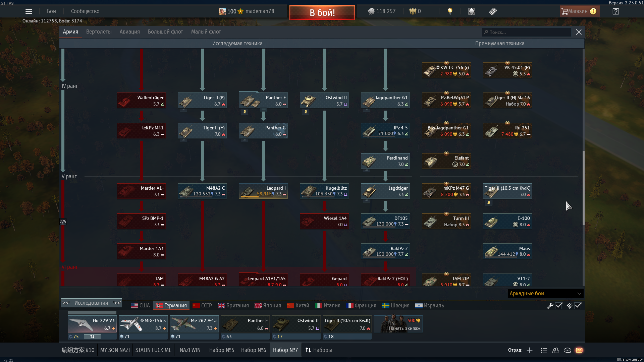Viewport: 644px width, 362px height.
Task: Select preset Набор №5
Action: pyautogui.click(x=222, y=350)
